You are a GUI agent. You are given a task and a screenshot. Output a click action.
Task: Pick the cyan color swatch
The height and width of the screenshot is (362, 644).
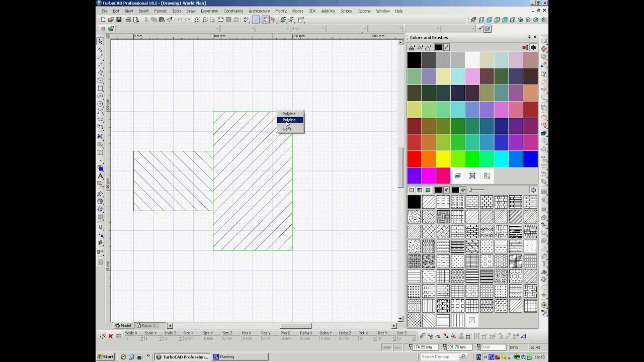coord(502,159)
